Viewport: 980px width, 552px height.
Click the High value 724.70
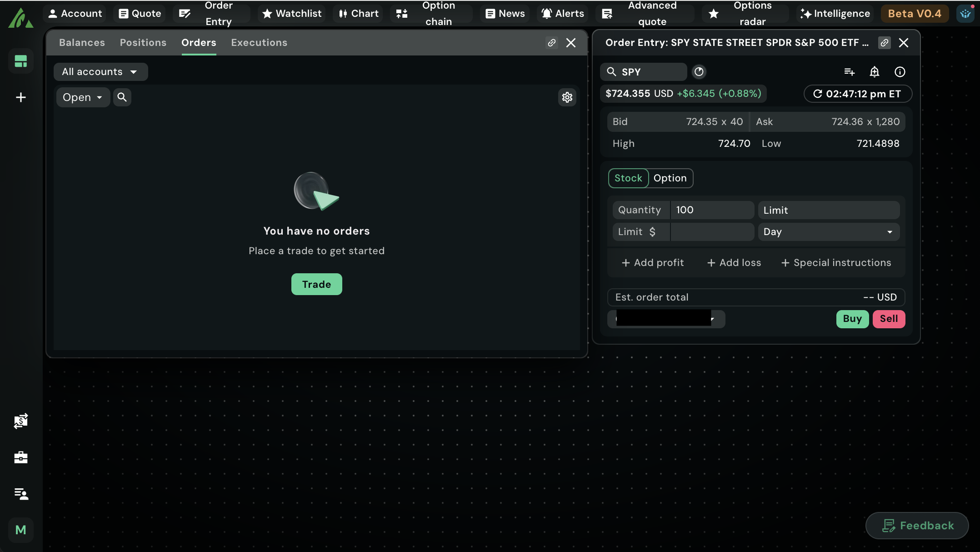[x=734, y=144]
